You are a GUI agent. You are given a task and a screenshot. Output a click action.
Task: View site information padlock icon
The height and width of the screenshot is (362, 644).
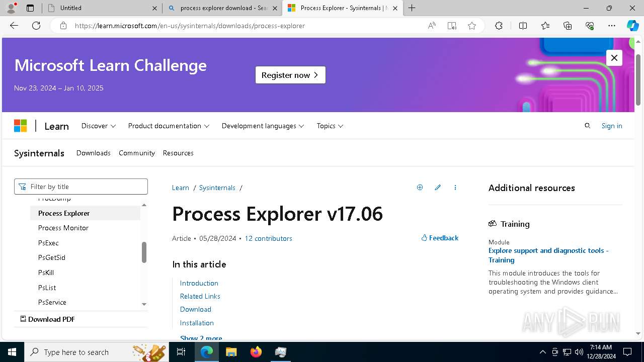pyautogui.click(x=63, y=26)
